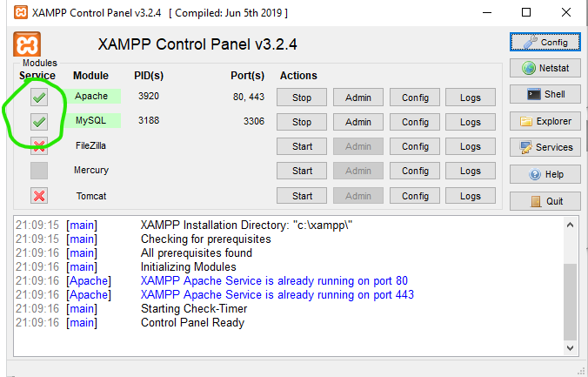Click Apache ports 80, 443
588x377 pixels.
coord(249,97)
